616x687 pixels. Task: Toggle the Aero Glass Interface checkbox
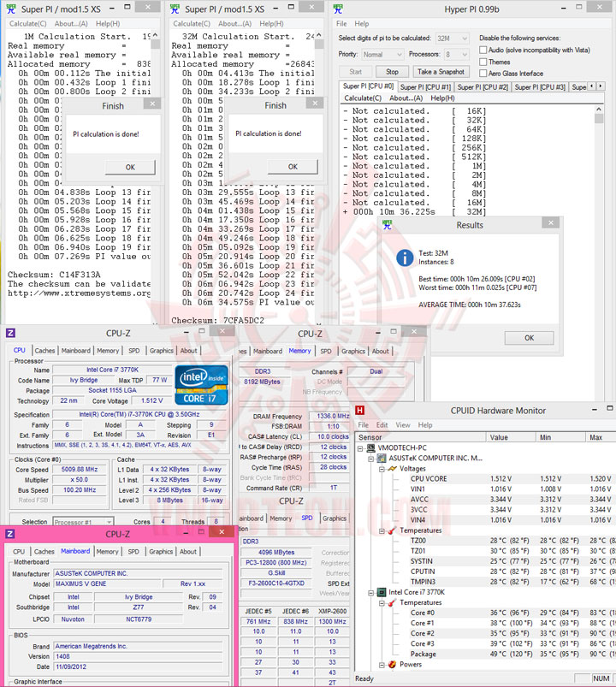tap(483, 74)
